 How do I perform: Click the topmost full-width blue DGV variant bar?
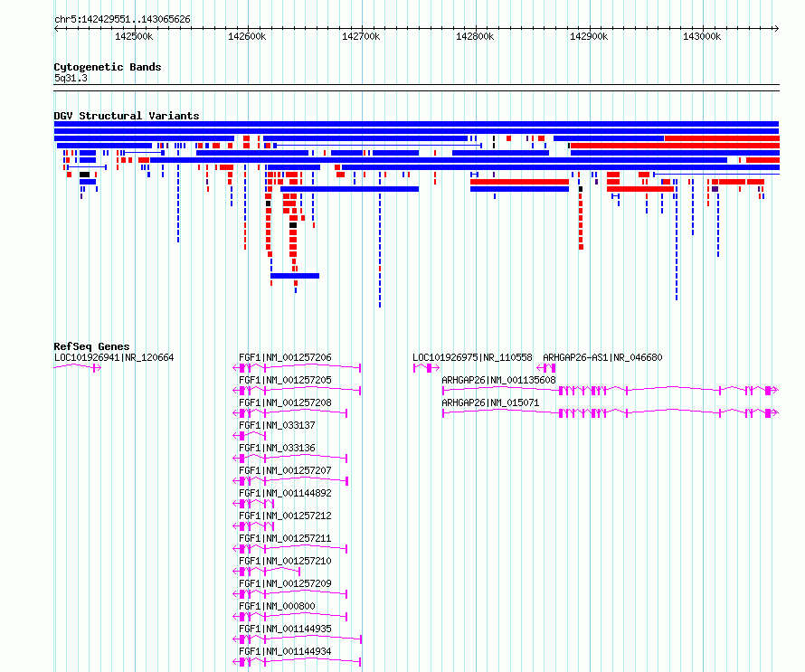tap(416, 124)
